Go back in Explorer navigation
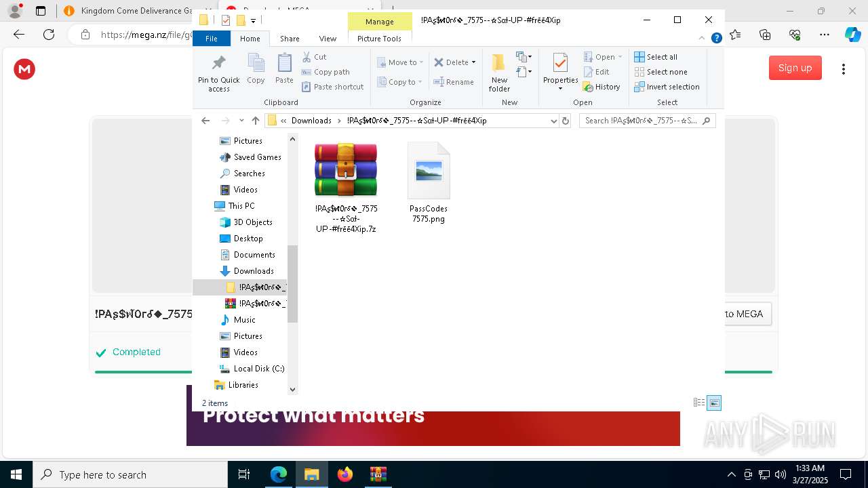868x488 pixels. click(x=205, y=121)
